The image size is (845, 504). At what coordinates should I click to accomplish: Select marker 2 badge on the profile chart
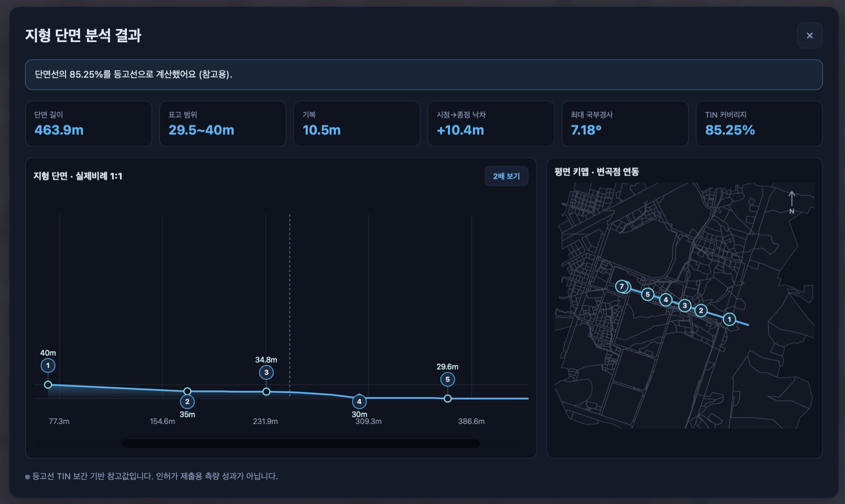click(x=187, y=402)
